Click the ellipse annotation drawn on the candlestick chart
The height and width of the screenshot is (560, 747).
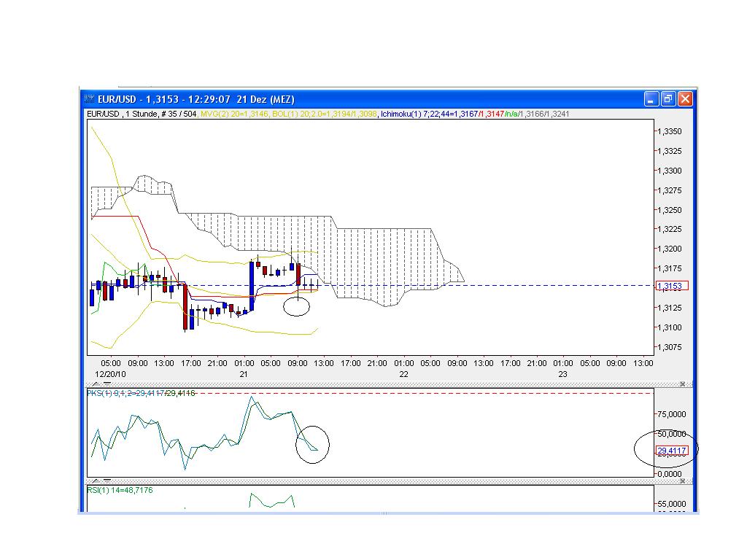[296, 307]
